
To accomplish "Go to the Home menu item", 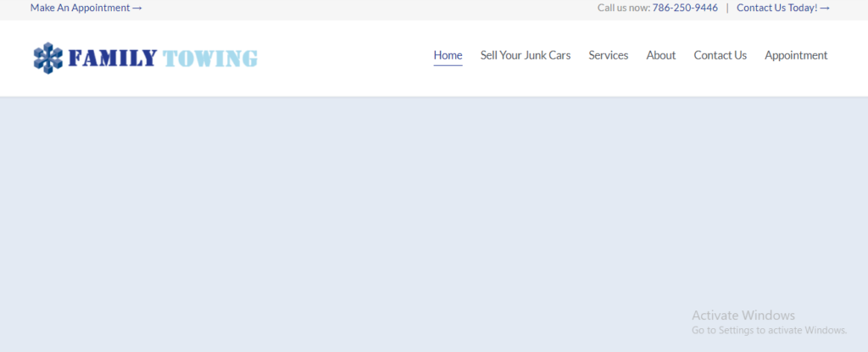I will (448, 55).
